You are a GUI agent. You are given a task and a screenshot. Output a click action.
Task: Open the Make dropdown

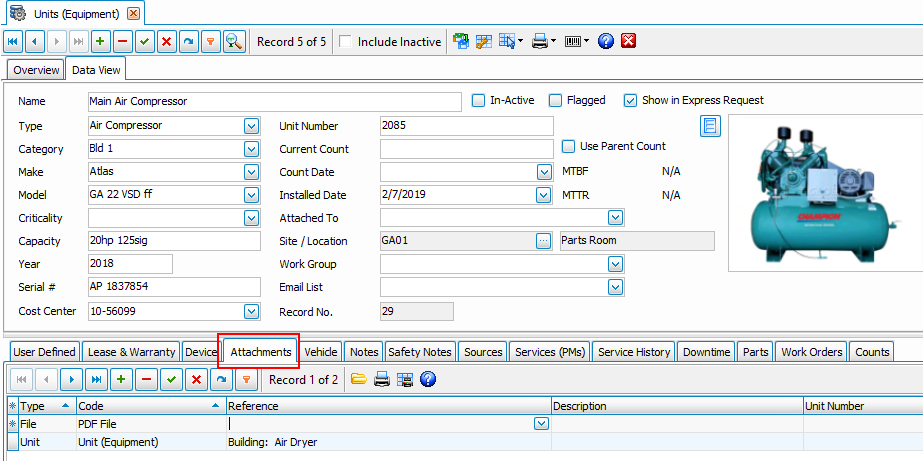[x=251, y=172]
